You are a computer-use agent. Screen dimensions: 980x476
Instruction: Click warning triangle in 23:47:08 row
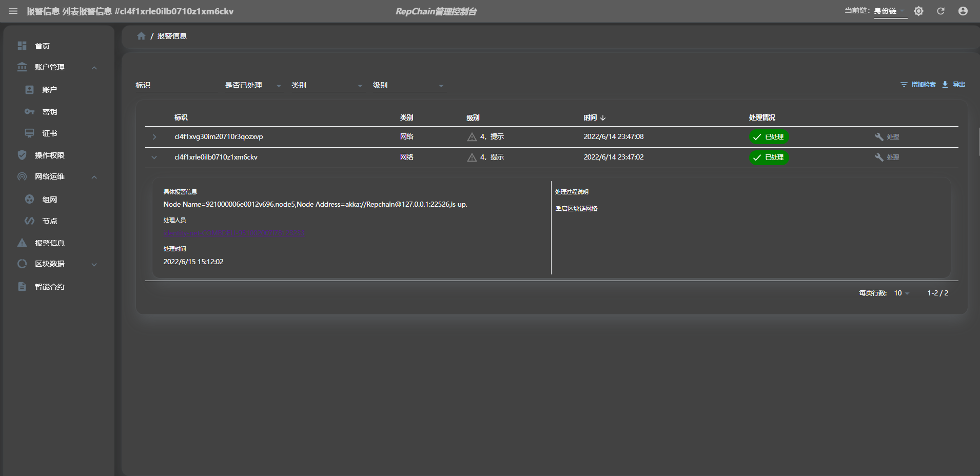tap(472, 137)
